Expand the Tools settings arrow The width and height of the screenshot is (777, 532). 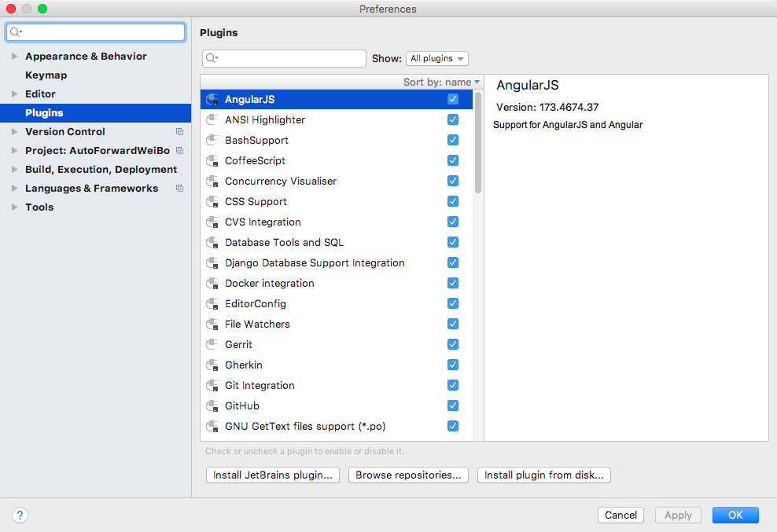pos(14,207)
